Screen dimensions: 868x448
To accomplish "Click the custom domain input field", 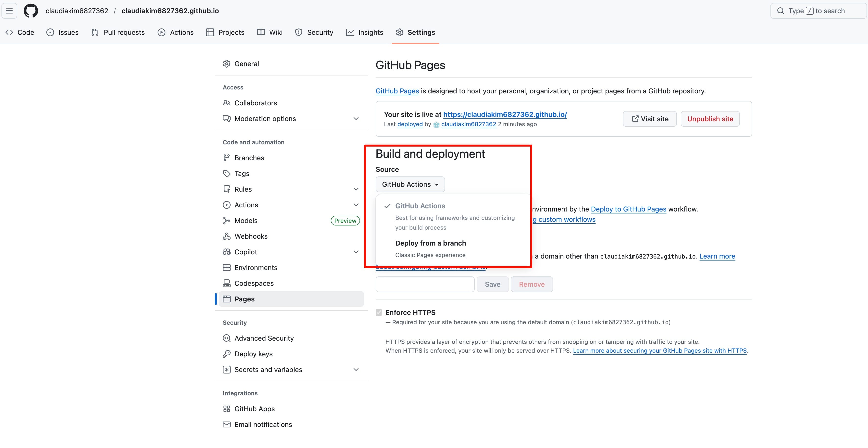I will coord(425,285).
